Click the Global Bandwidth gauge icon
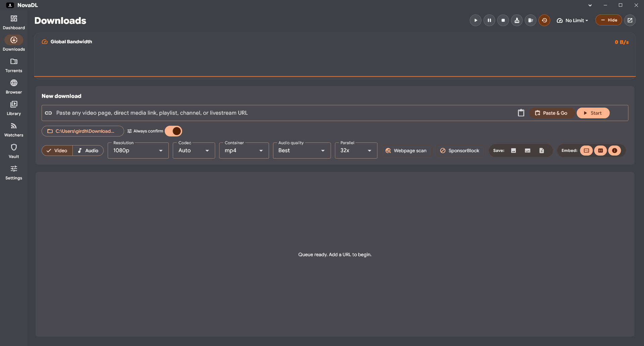644x346 pixels. pos(45,42)
